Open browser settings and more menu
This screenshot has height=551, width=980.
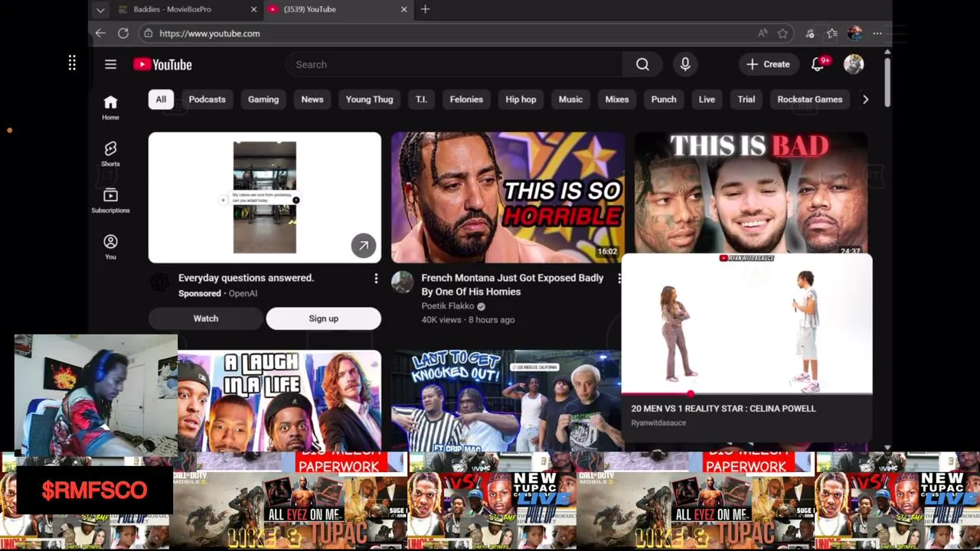tap(877, 33)
